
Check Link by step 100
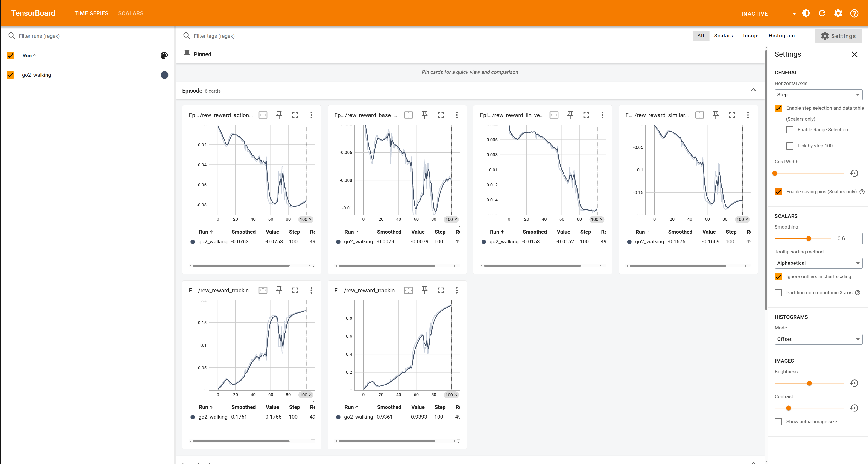pos(789,146)
